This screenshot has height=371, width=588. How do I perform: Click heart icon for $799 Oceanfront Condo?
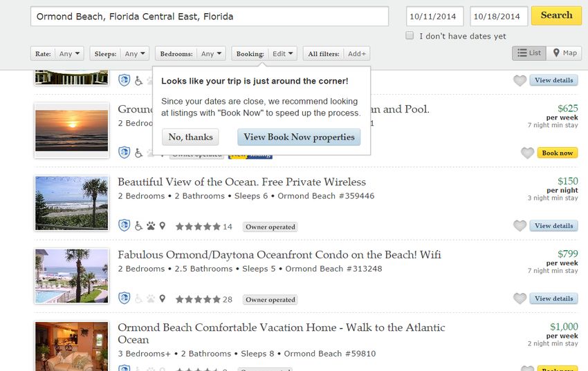[x=520, y=298]
